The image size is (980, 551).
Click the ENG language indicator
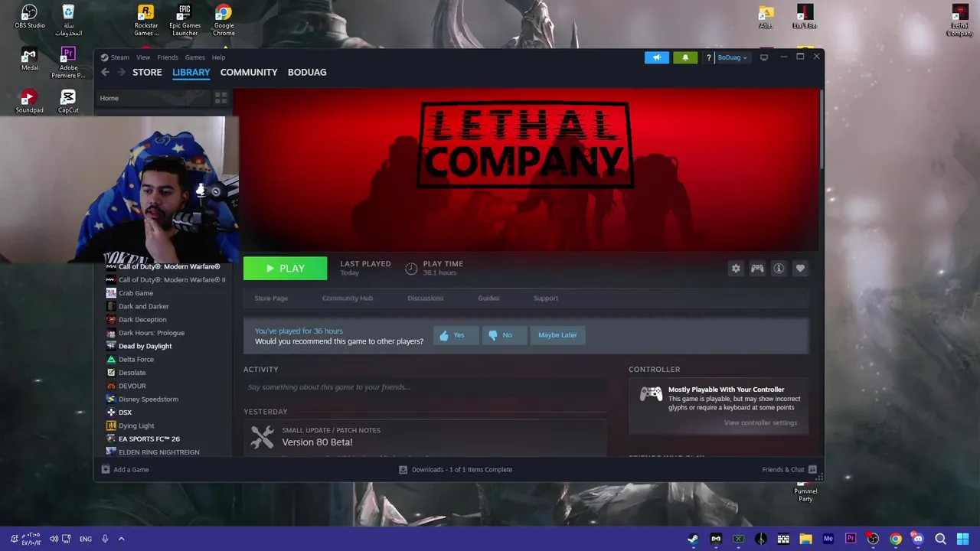85,539
